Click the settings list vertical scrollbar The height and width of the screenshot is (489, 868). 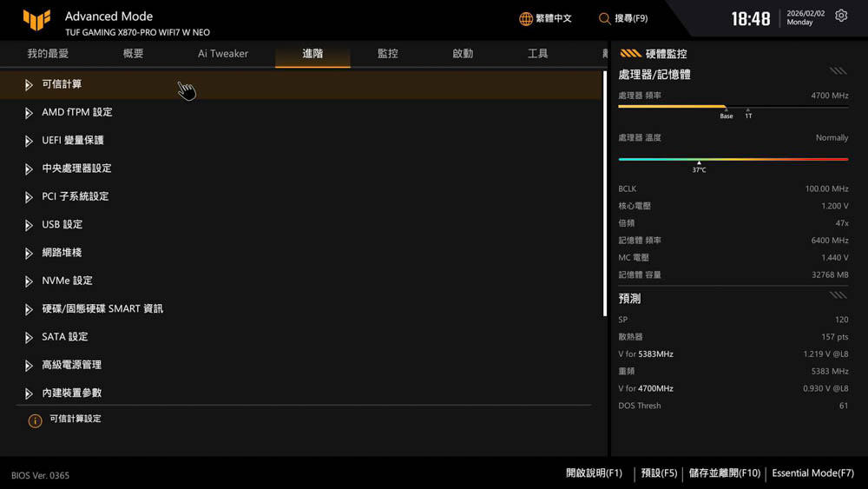pyautogui.click(x=604, y=193)
